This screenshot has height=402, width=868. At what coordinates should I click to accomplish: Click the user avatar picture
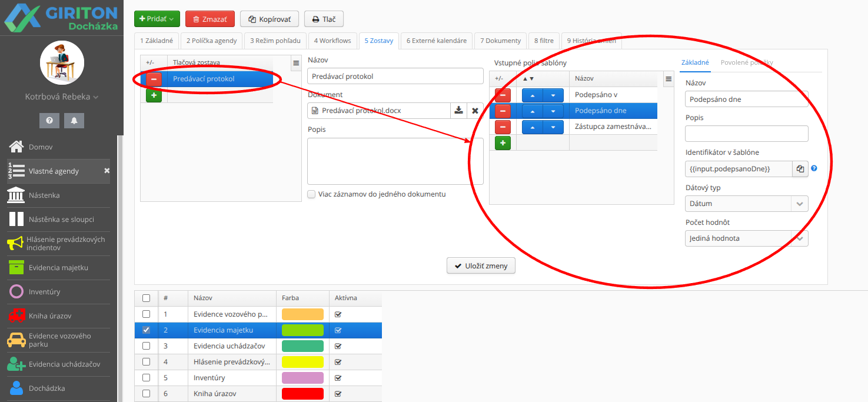(x=62, y=63)
